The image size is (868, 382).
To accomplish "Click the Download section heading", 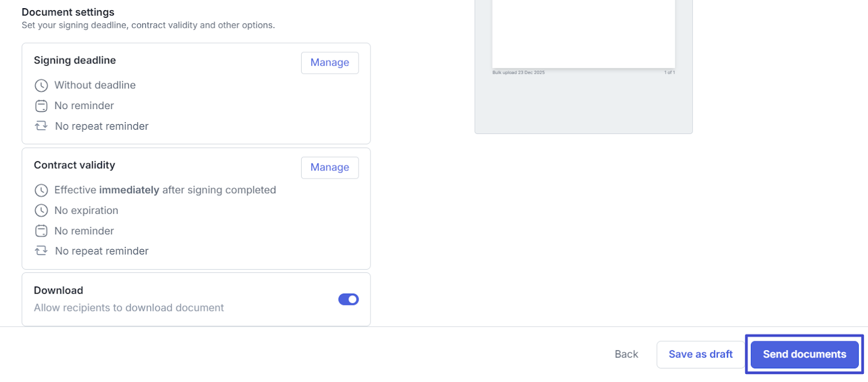I will pos(59,290).
